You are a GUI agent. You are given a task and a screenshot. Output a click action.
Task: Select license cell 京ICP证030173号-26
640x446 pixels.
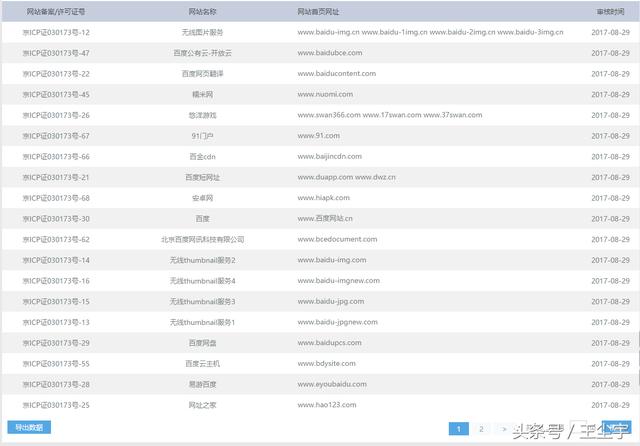(x=56, y=115)
